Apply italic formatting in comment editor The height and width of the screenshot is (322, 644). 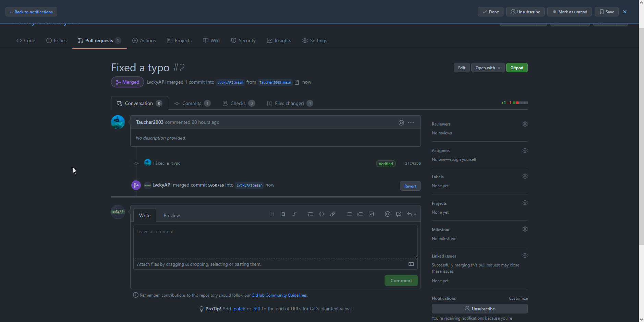click(294, 214)
